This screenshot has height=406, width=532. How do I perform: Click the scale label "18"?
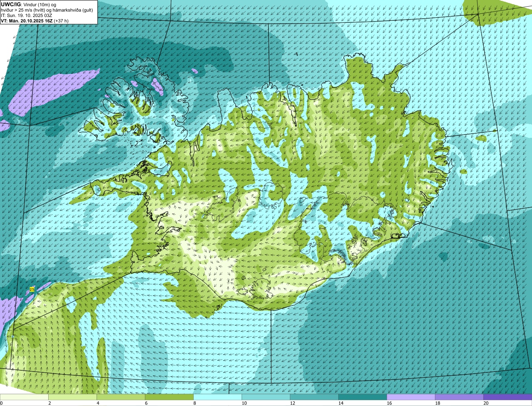coord(437,403)
